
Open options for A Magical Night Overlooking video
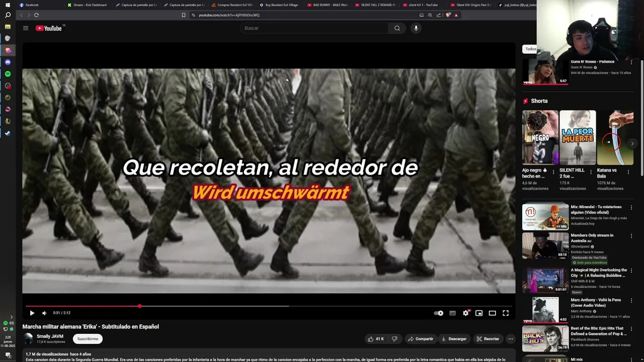click(631, 270)
